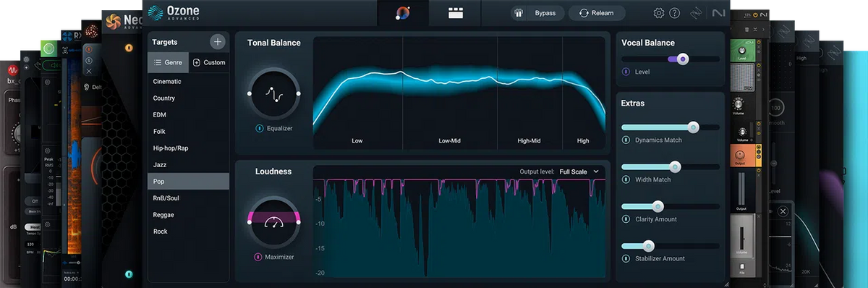Click the orange indicator in the Neoverb window
The height and width of the screenshot is (288, 868).
[129, 48]
